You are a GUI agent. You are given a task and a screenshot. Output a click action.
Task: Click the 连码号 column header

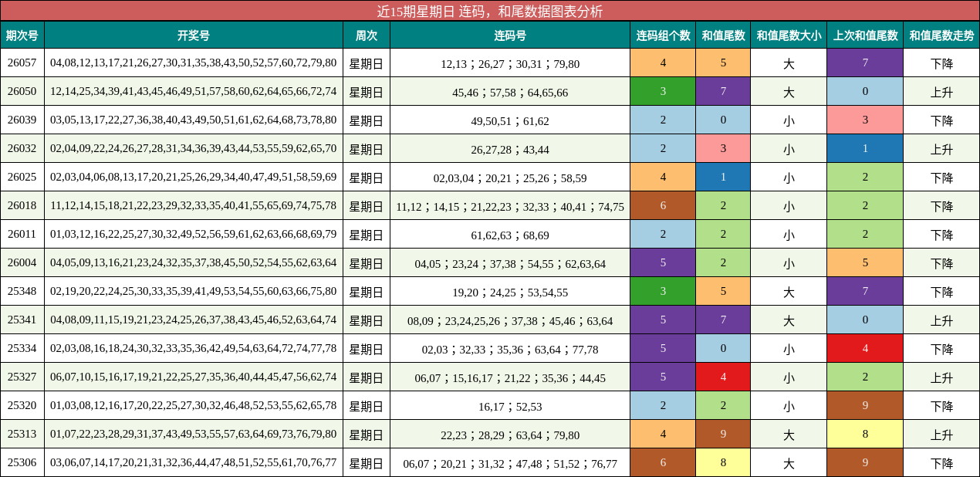click(510, 35)
